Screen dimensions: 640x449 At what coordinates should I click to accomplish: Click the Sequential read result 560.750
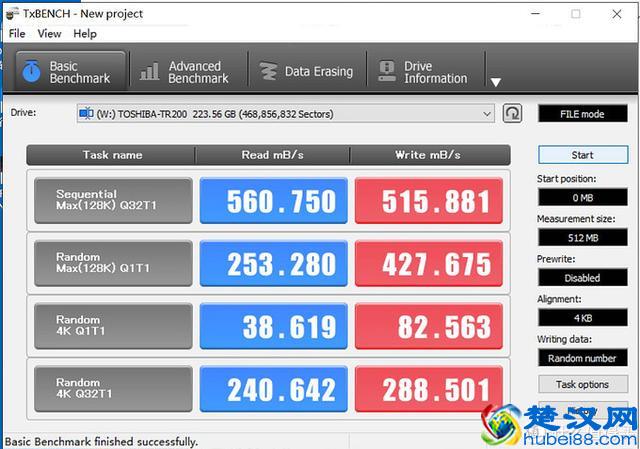(274, 202)
